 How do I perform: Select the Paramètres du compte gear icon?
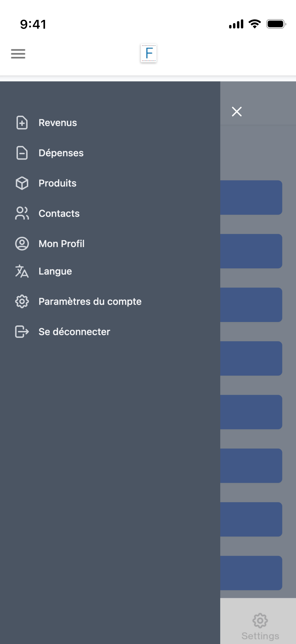22,301
